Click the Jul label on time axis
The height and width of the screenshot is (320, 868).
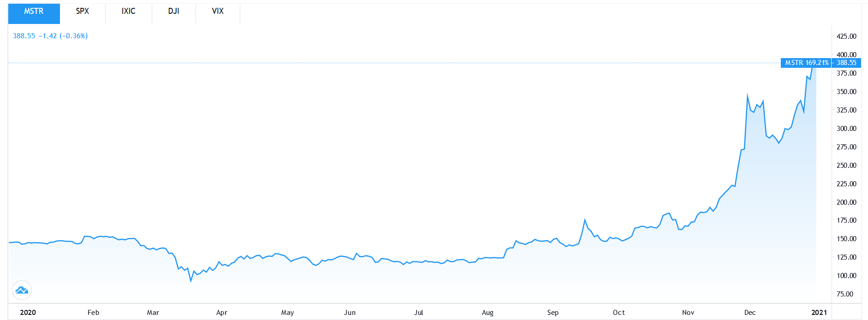click(x=418, y=313)
